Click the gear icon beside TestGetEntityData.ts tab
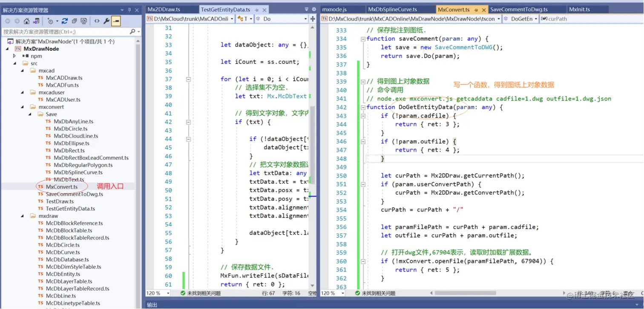 [x=314, y=9]
